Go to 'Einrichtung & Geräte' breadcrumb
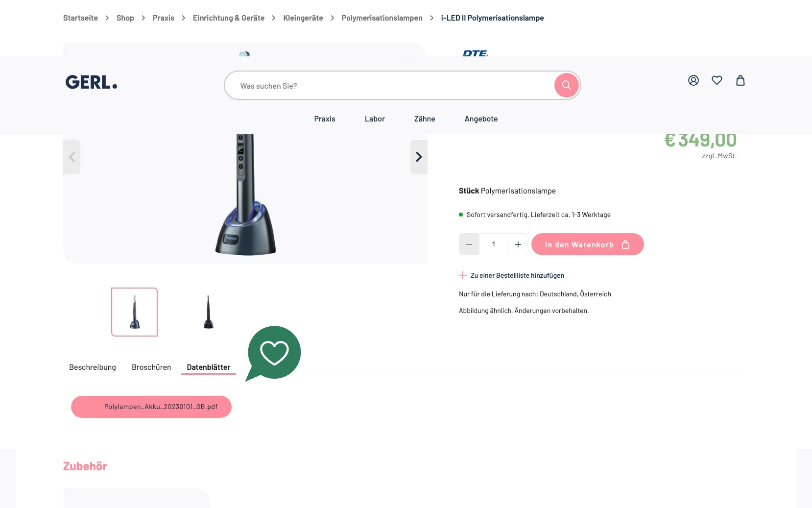Viewport: 812px width, 508px height. click(x=229, y=18)
